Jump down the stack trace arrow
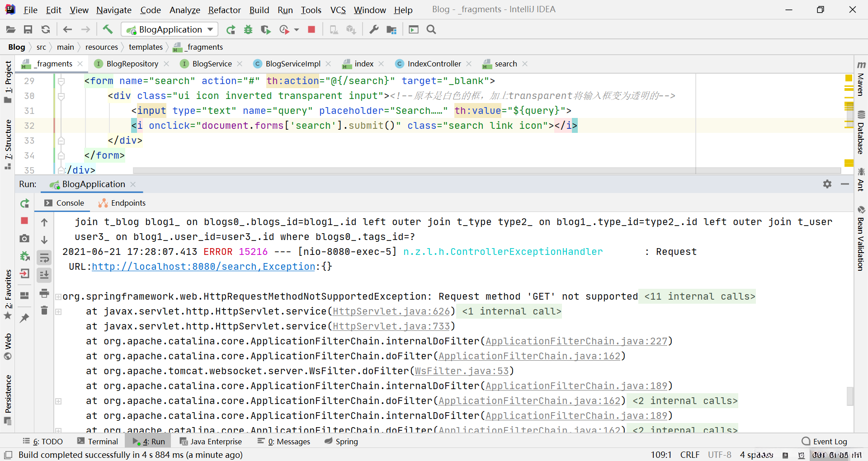The height and width of the screenshot is (461, 868). coord(44,240)
